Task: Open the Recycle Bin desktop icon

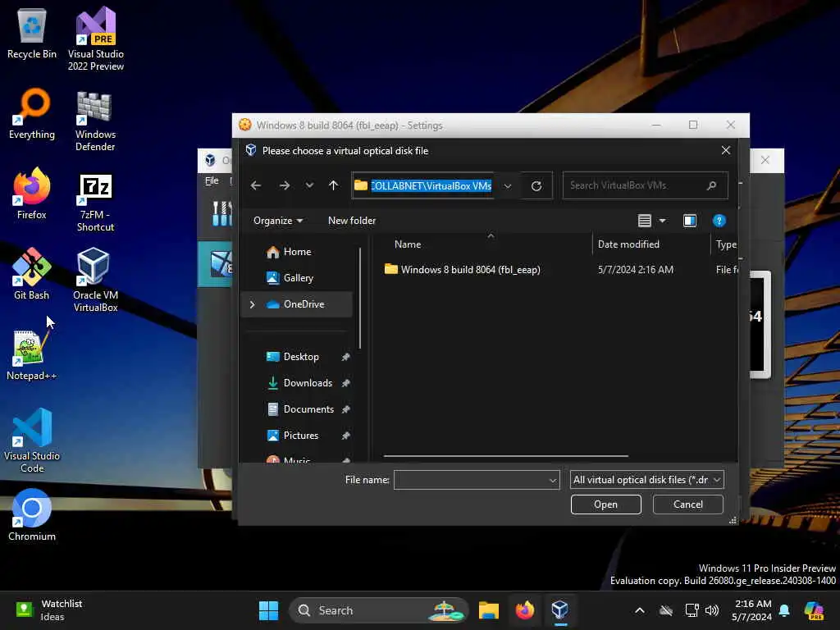Action: pos(32,32)
